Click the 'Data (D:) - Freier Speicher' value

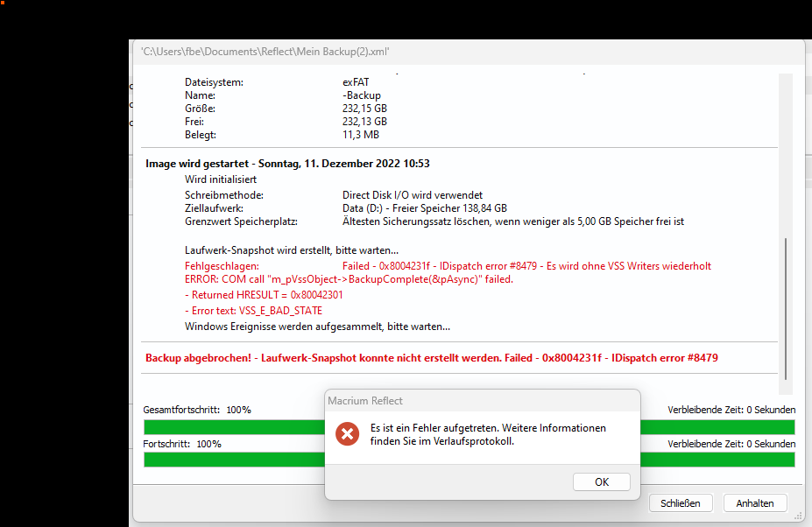coord(425,208)
